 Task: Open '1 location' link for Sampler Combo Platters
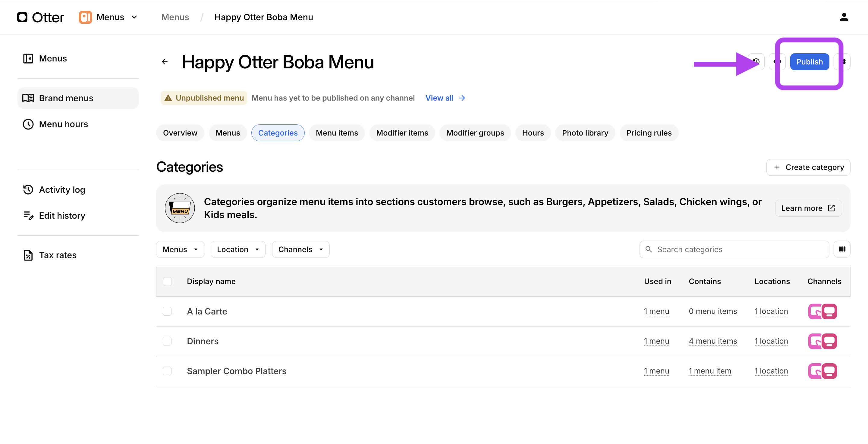pos(771,371)
